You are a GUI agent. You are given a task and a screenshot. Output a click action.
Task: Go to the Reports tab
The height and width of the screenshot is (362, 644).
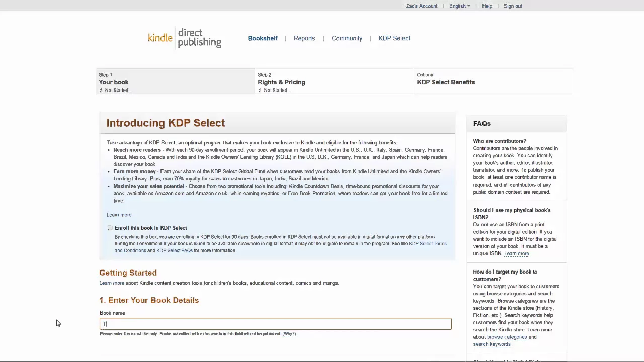304,38
